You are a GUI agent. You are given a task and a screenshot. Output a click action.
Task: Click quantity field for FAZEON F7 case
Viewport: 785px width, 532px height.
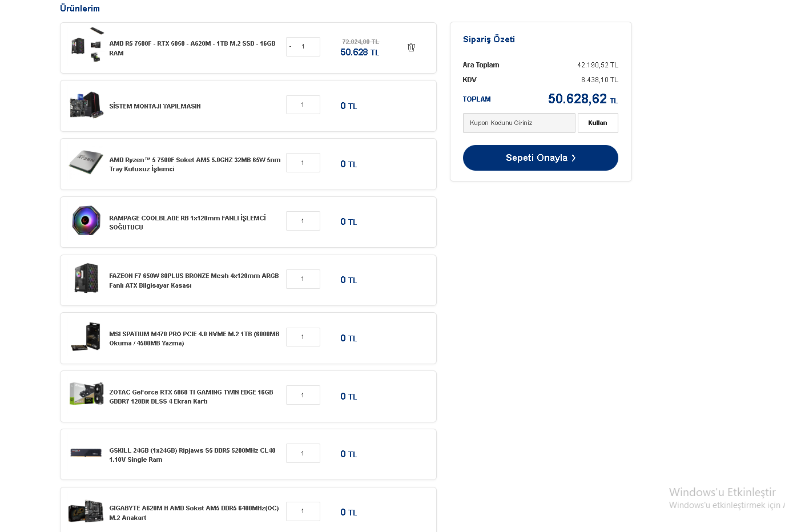coord(303,279)
